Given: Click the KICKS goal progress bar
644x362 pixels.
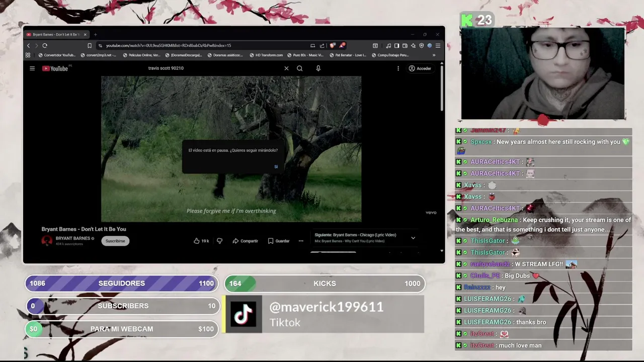Looking at the screenshot, I should pyautogui.click(x=325, y=284).
